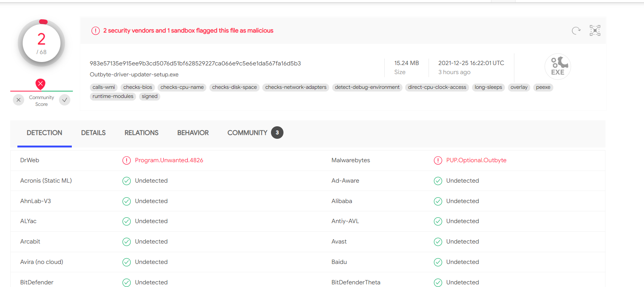Click the Alibaba undetected check icon

pyautogui.click(x=438, y=201)
